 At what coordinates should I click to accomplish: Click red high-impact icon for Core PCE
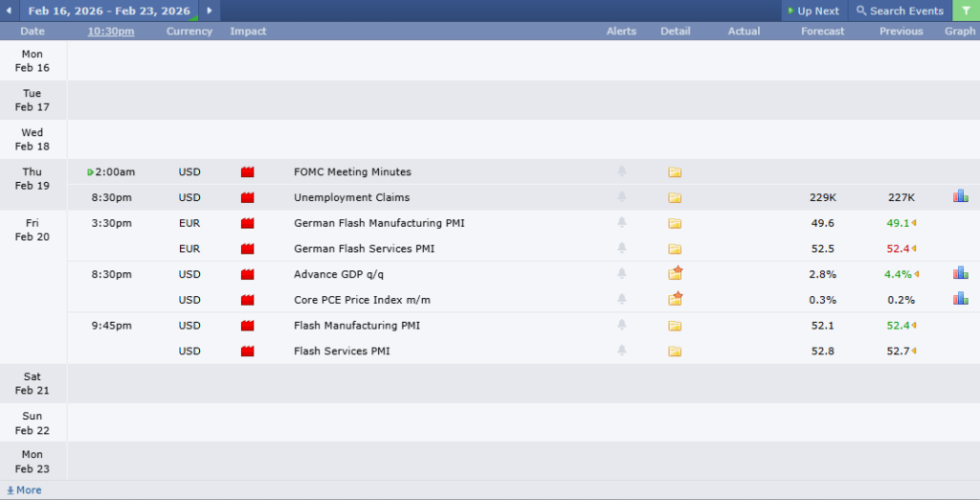coord(248,300)
